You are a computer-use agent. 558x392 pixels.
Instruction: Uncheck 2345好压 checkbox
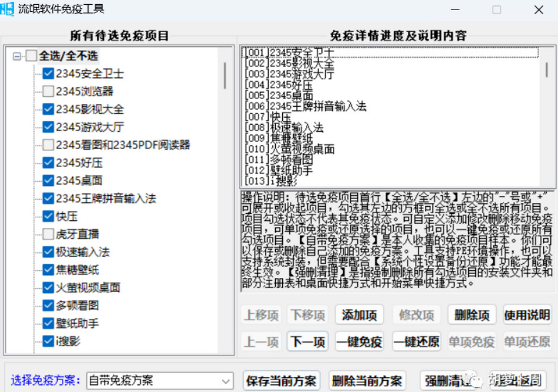pyautogui.click(x=48, y=163)
